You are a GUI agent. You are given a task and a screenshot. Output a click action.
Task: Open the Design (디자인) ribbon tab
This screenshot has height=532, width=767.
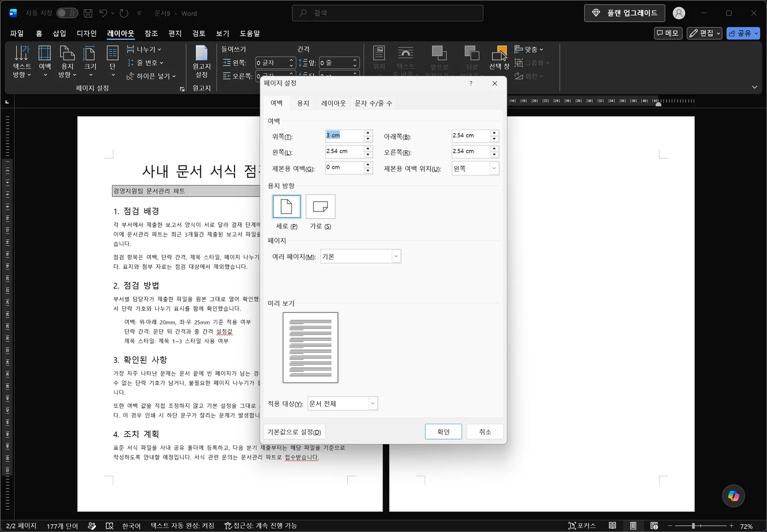click(87, 33)
